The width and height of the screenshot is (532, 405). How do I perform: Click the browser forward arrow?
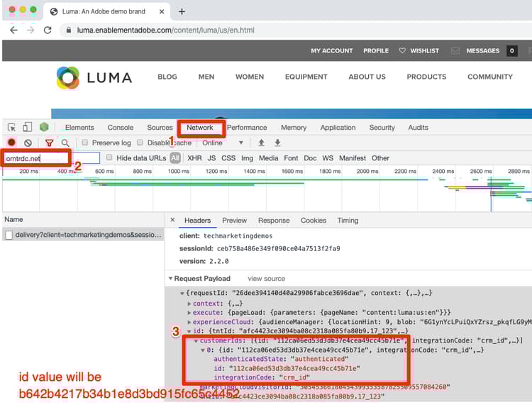[x=31, y=30]
